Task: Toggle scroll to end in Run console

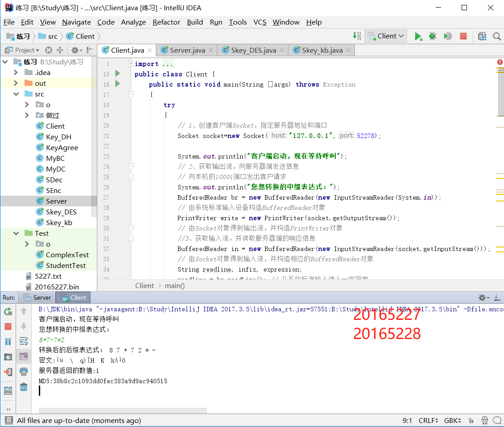Action: tap(24, 356)
